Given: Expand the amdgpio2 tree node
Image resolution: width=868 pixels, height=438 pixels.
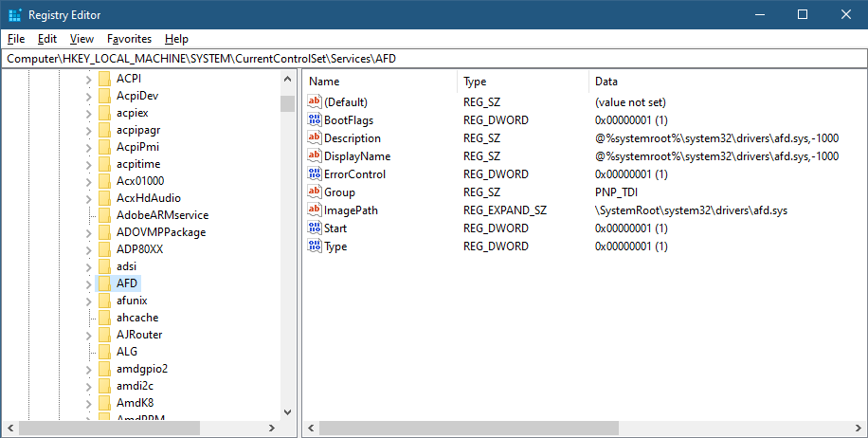Looking at the screenshot, I should (x=88, y=369).
